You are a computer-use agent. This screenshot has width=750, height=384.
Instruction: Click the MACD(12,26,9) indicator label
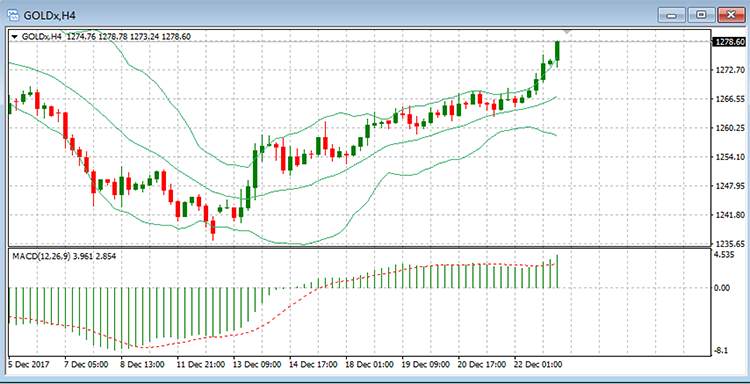pos(42,256)
